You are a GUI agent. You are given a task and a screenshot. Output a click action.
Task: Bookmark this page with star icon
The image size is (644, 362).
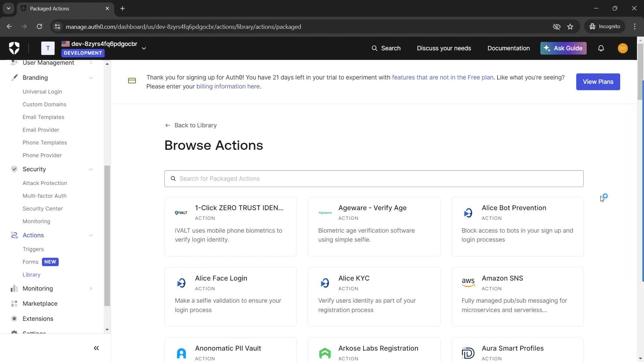click(x=570, y=26)
